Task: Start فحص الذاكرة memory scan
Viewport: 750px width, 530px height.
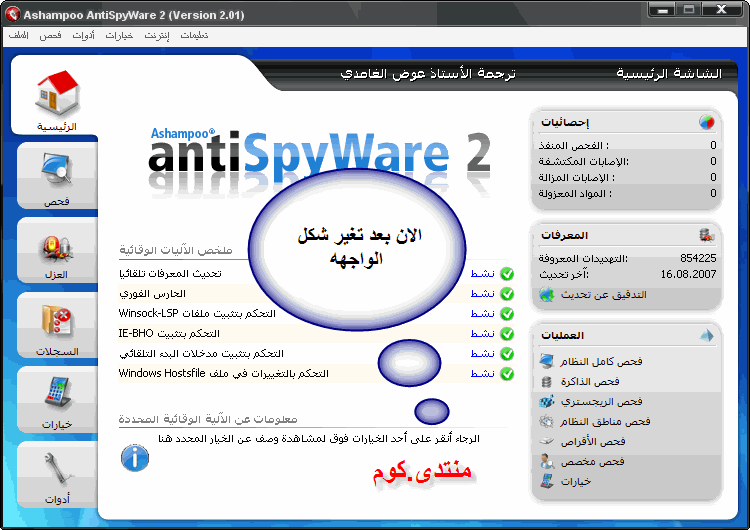Action: click(590, 382)
